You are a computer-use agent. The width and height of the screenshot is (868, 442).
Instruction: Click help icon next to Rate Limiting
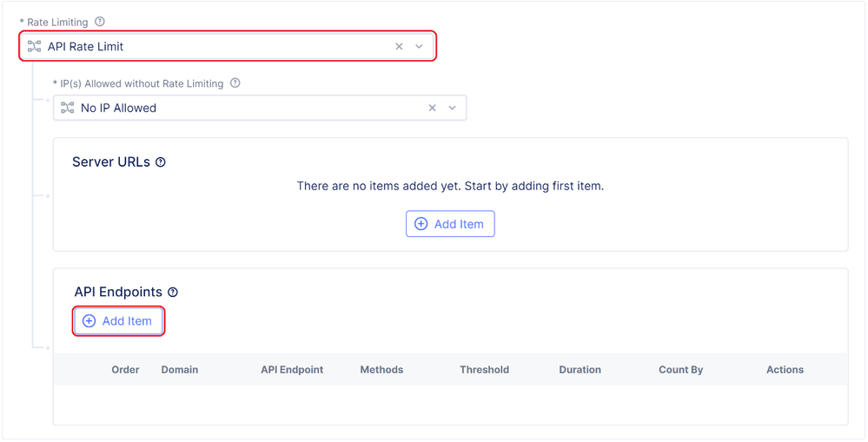tap(100, 22)
